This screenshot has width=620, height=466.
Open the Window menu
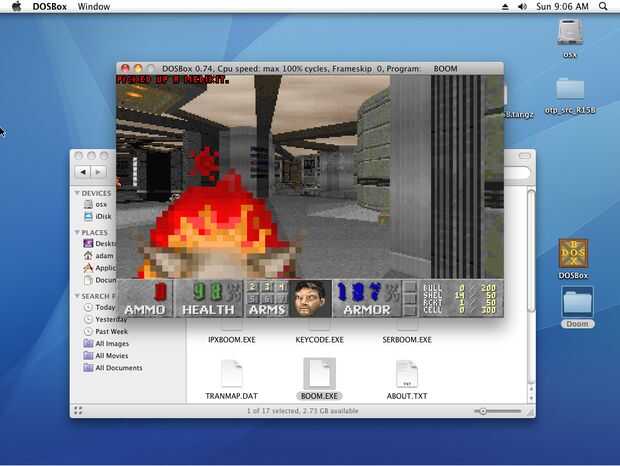(94, 6)
